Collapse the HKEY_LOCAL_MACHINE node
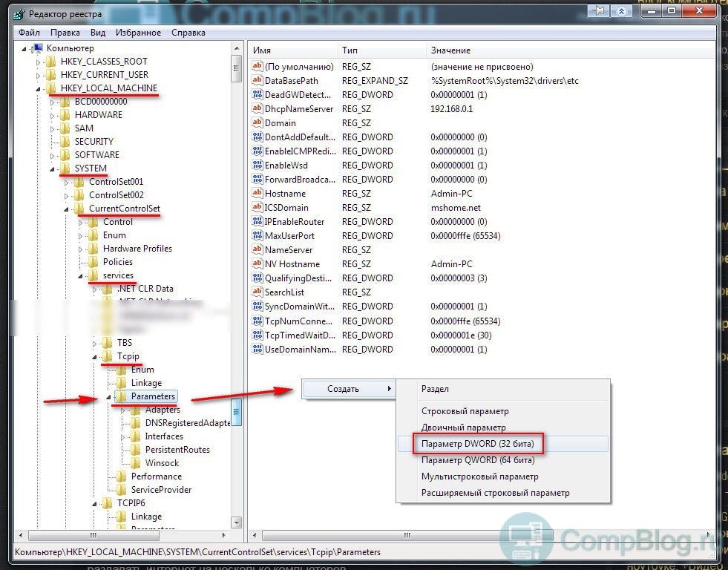The height and width of the screenshot is (570, 728). pos(38,88)
